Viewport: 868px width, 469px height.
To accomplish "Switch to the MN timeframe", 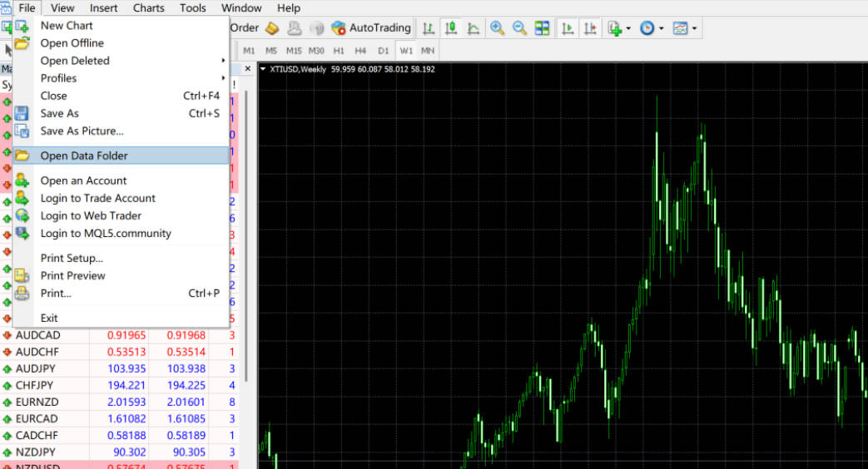I will [427, 51].
